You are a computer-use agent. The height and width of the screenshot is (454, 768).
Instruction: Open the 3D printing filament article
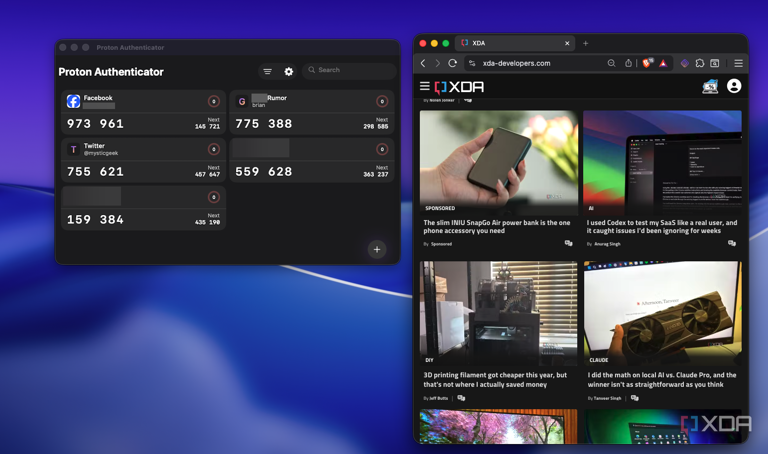click(x=495, y=380)
